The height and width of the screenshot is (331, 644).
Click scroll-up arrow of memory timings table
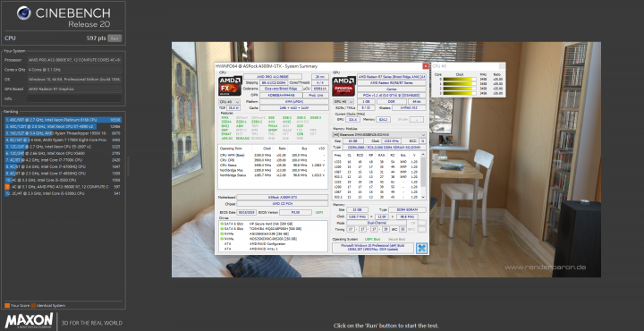point(424,154)
